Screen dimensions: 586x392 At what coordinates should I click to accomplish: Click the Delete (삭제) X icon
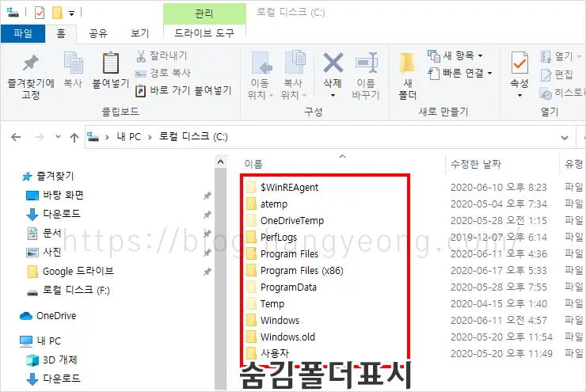(333, 63)
